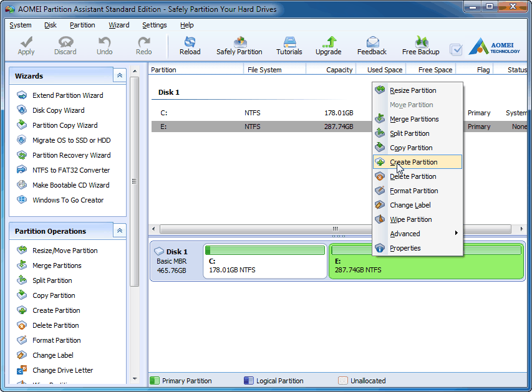Choose Change Drive Letter in sidebar
Screen dimensions: 532x392
pyautogui.click(x=55, y=370)
